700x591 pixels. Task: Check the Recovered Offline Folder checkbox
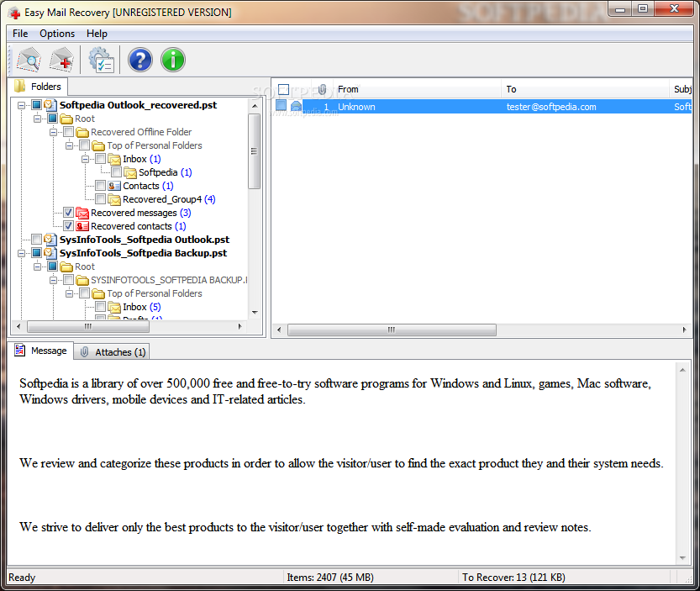click(68, 132)
